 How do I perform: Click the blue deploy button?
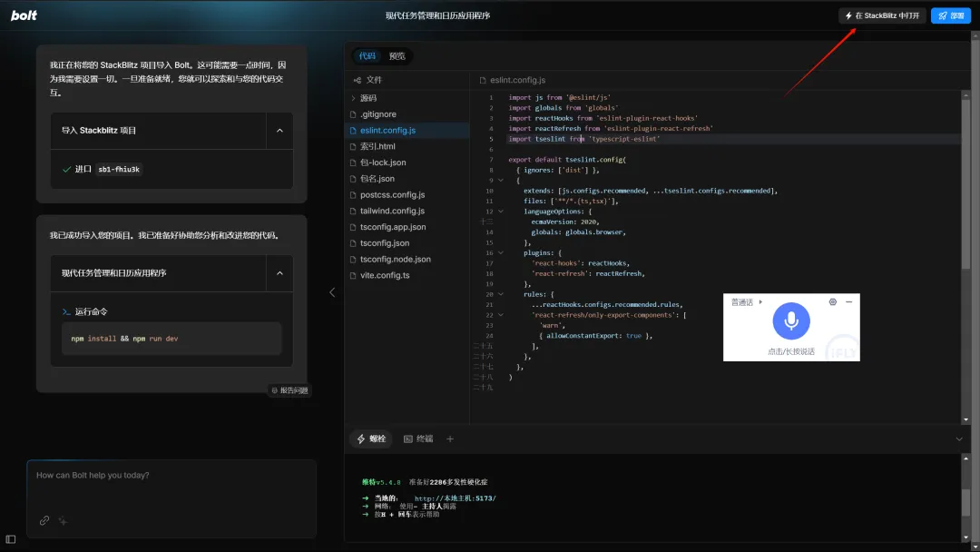coord(951,15)
